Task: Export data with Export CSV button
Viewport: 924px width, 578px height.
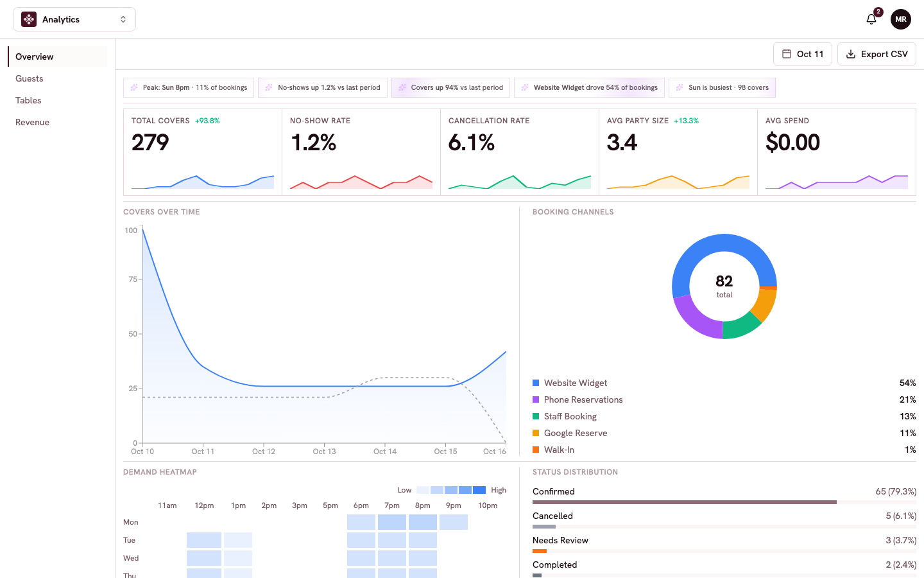Action: point(877,54)
